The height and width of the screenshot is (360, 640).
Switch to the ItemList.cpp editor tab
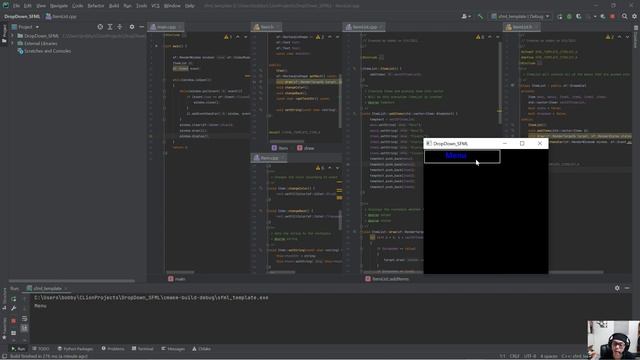[x=364, y=27]
